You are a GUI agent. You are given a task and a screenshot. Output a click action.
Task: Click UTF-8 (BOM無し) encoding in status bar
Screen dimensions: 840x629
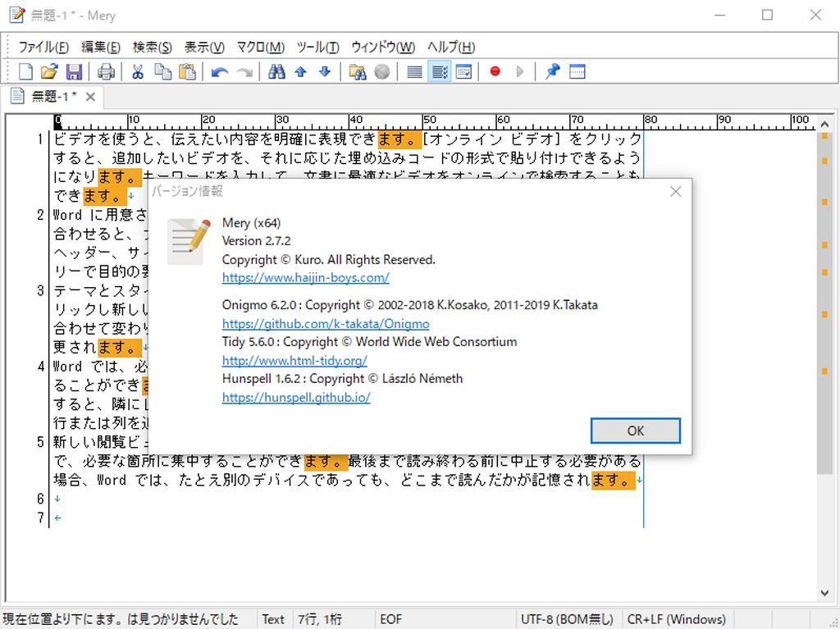[x=567, y=619]
